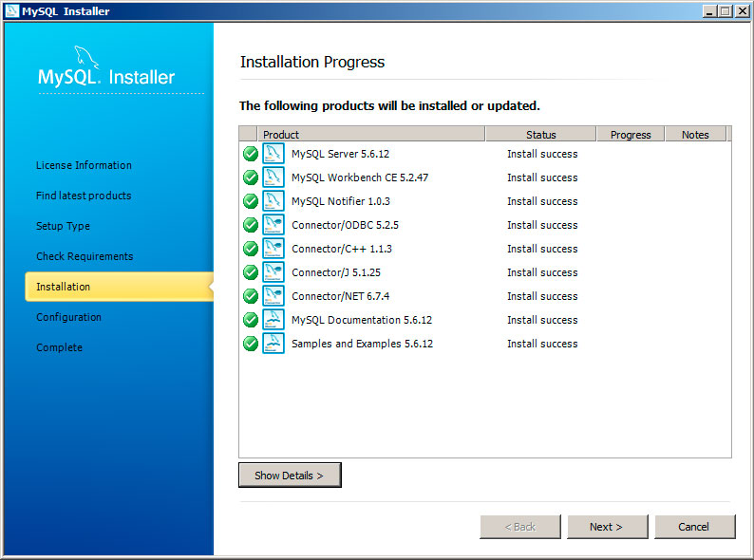754x560 pixels.
Task: Select MySQL Notifier 1.0.3 row text
Action: [341, 201]
